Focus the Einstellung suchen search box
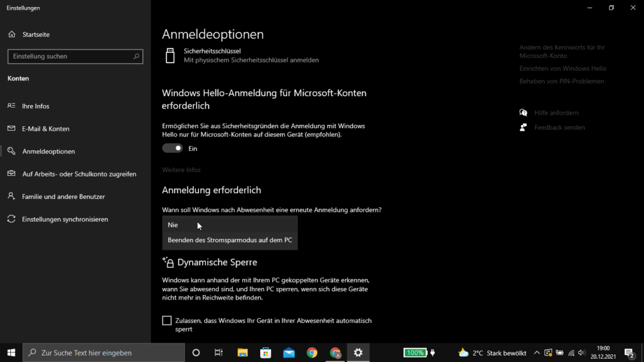Screen dimensions: 644x362 [75, 56]
